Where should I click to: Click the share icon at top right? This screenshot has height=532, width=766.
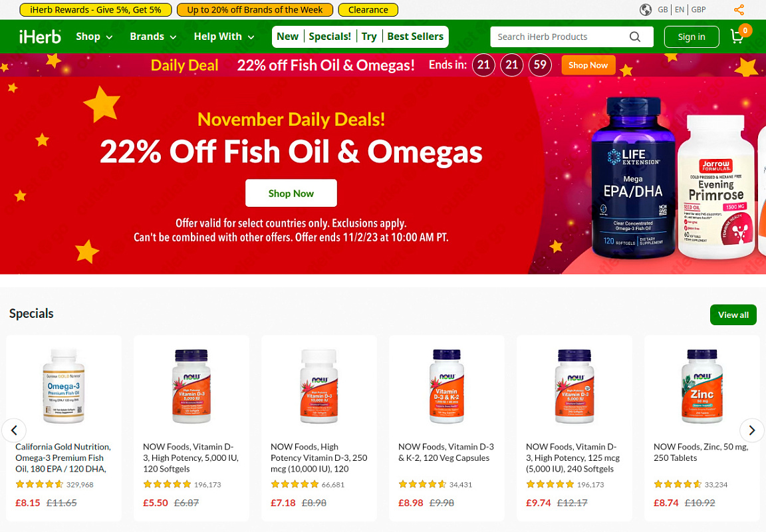click(x=739, y=10)
